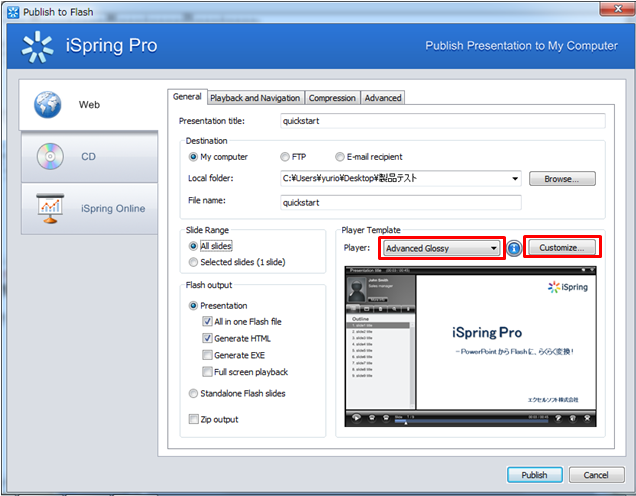Switch to the General tab
Viewport: 636px width, 496px height.
point(187,97)
